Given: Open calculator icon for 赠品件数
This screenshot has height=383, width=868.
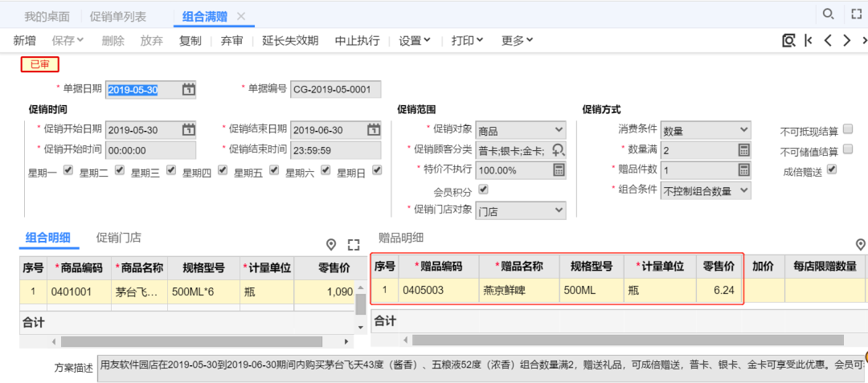Looking at the screenshot, I should (744, 169).
